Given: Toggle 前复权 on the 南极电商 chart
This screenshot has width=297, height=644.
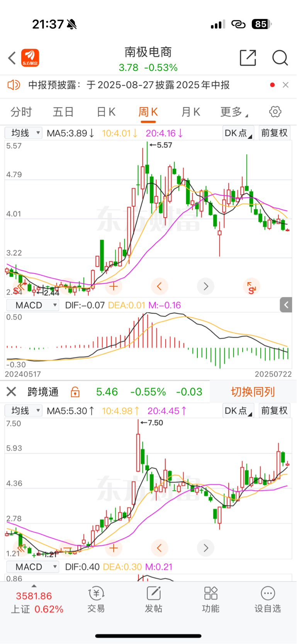Looking at the screenshot, I should click(275, 133).
